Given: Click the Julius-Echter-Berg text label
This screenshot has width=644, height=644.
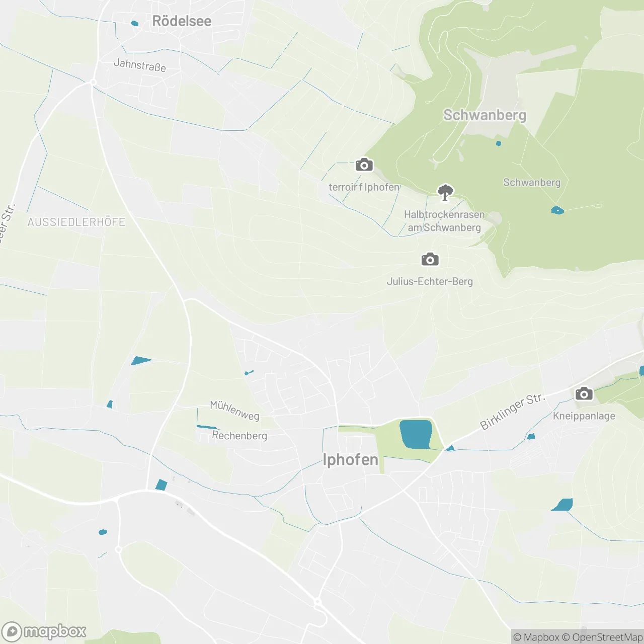Looking at the screenshot, I should click(430, 282).
